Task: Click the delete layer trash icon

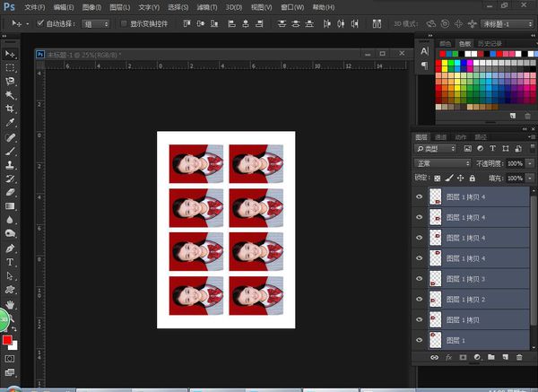Action: tap(518, 358)
